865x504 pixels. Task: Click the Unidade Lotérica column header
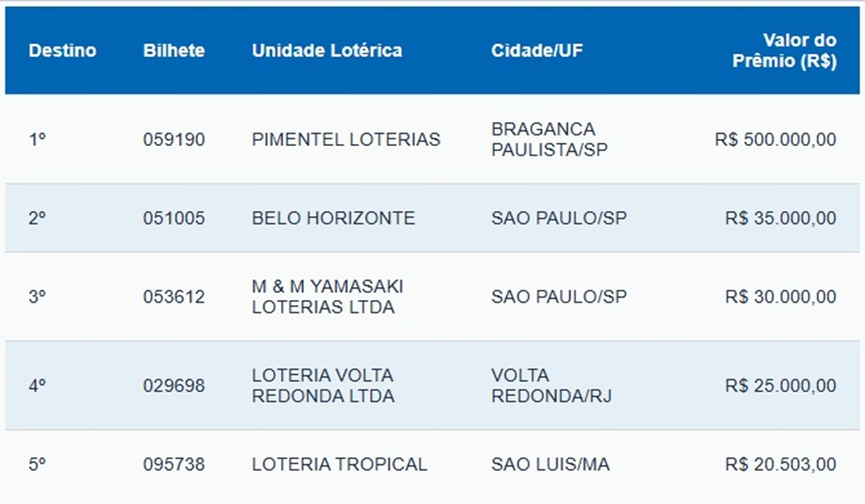pyautogui.click(x=327, y=50)
